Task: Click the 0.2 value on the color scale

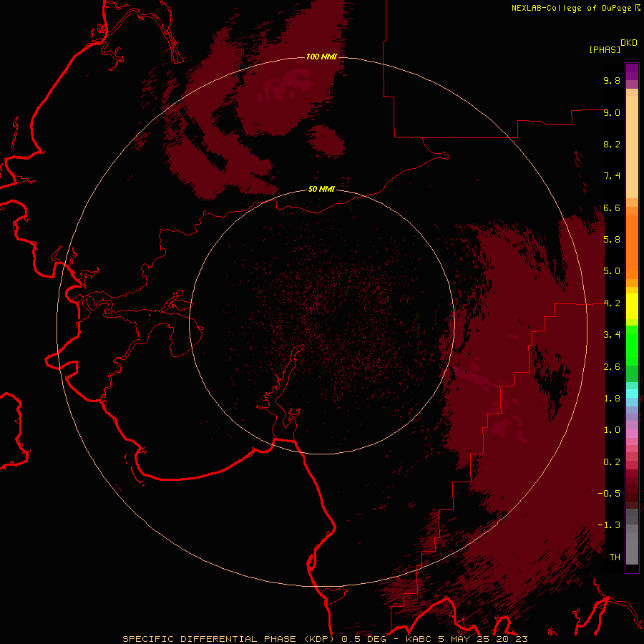Action: point(612,462)
